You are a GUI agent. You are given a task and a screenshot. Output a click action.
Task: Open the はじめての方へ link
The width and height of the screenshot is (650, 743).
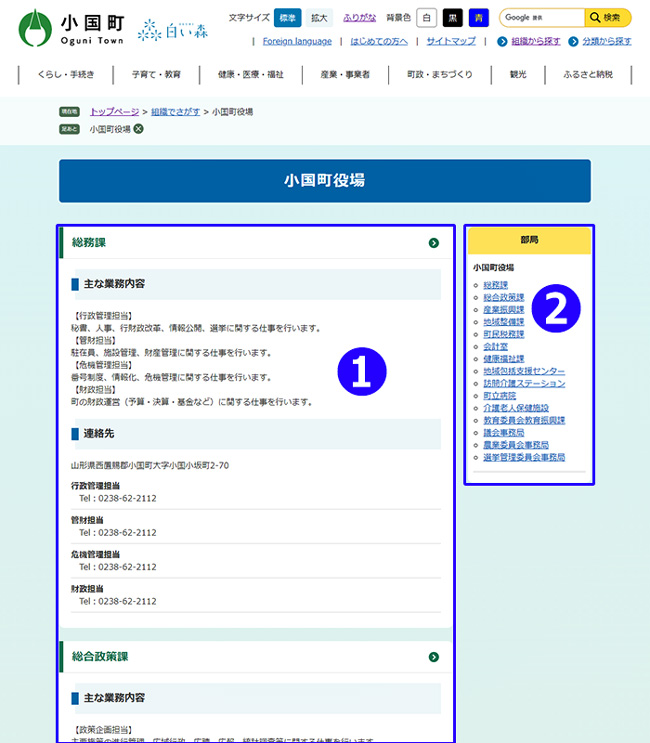(x=379, y=41)
